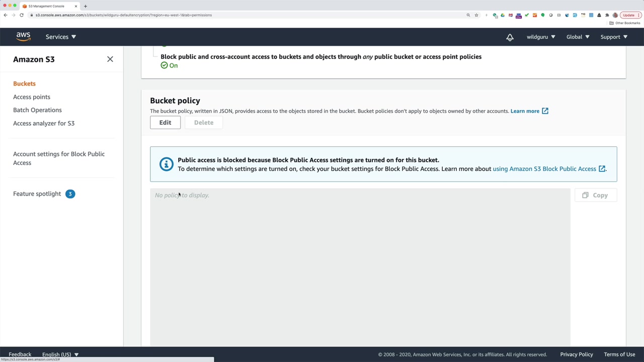This screenshot has width=644, height=362.
Task: Click the site lock icon in address bar
Action: (32, 15)
